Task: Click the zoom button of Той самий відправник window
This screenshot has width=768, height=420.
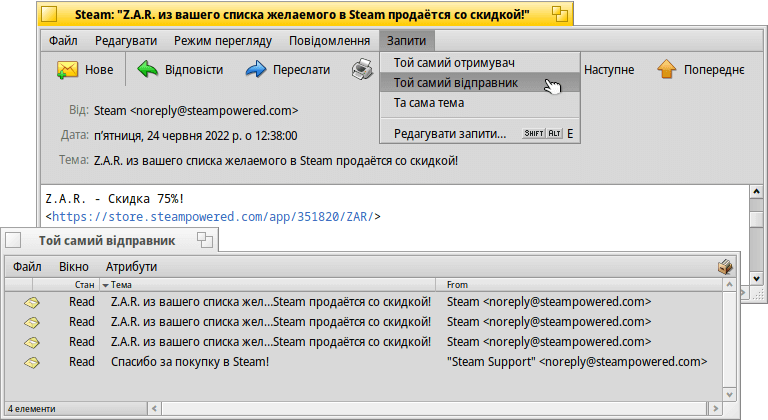Action: (x=205, y=240)
